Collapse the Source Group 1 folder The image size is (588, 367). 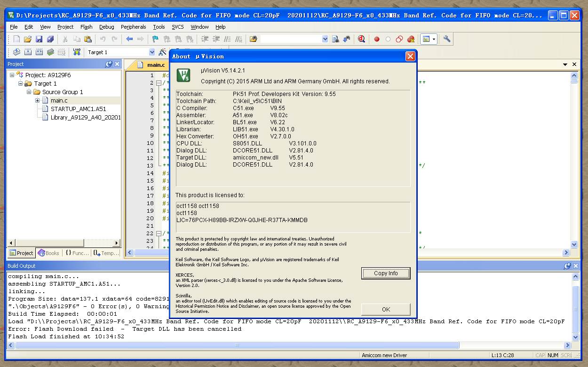[29, 92]
